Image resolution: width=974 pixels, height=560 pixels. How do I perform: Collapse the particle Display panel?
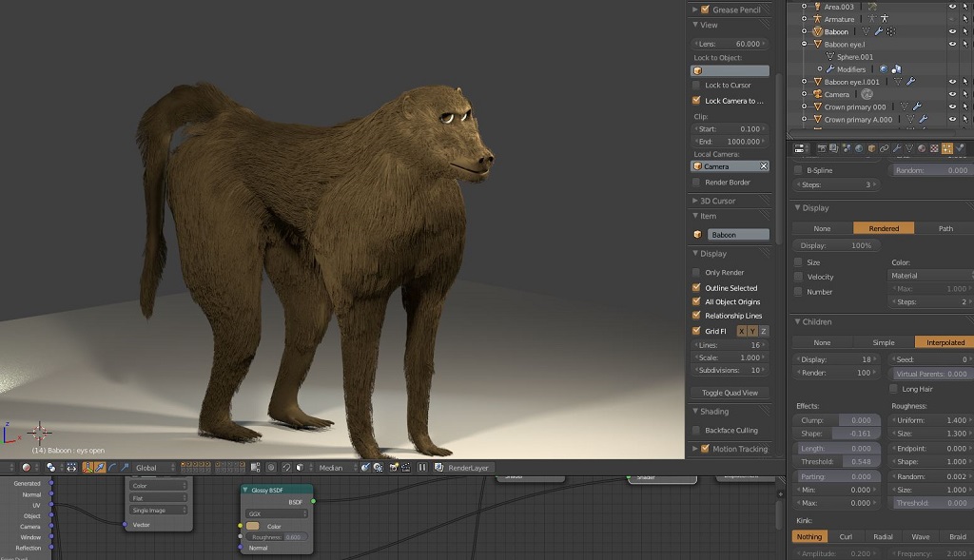pyautogui.click(x=798, y=207)
